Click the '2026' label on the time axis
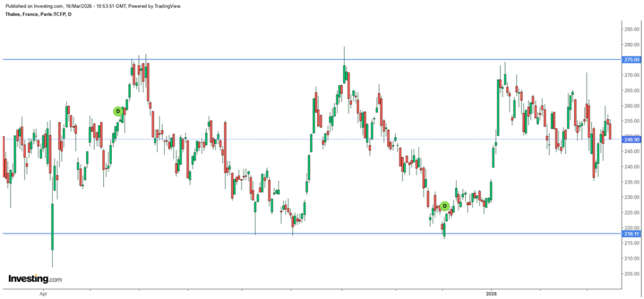644x299 pixels. 491,293
